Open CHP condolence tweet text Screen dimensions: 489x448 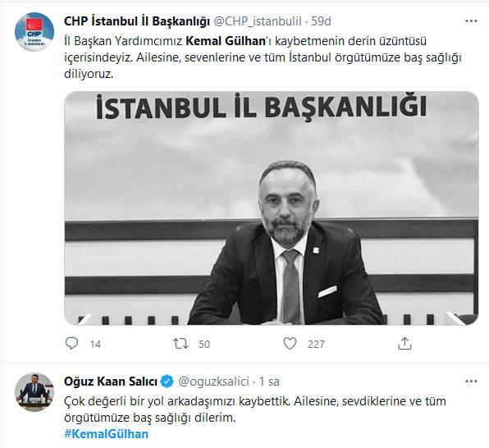(263, 57)
